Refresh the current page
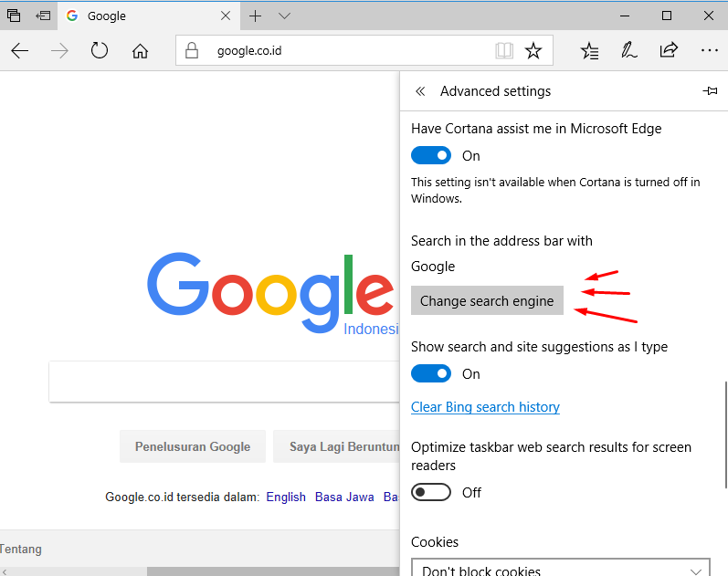This screenshot has width=728, height=576. click(99, 50)
